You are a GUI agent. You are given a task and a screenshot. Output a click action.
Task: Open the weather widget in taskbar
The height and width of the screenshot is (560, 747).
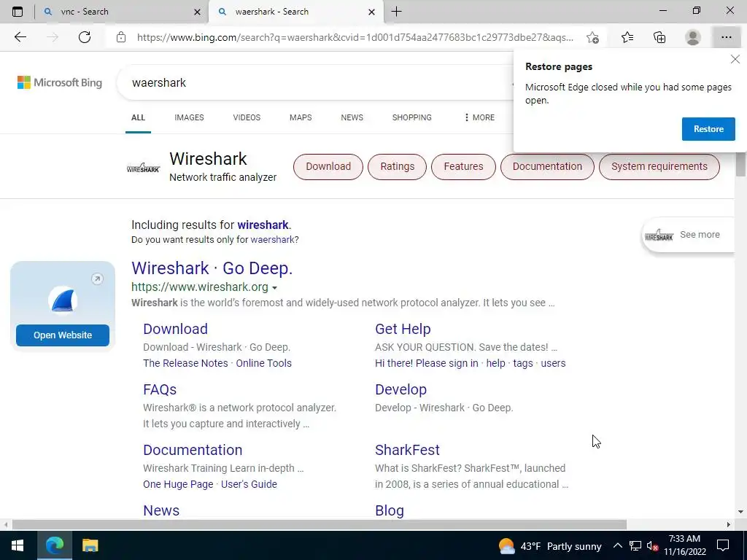click(x=550, y=546)
